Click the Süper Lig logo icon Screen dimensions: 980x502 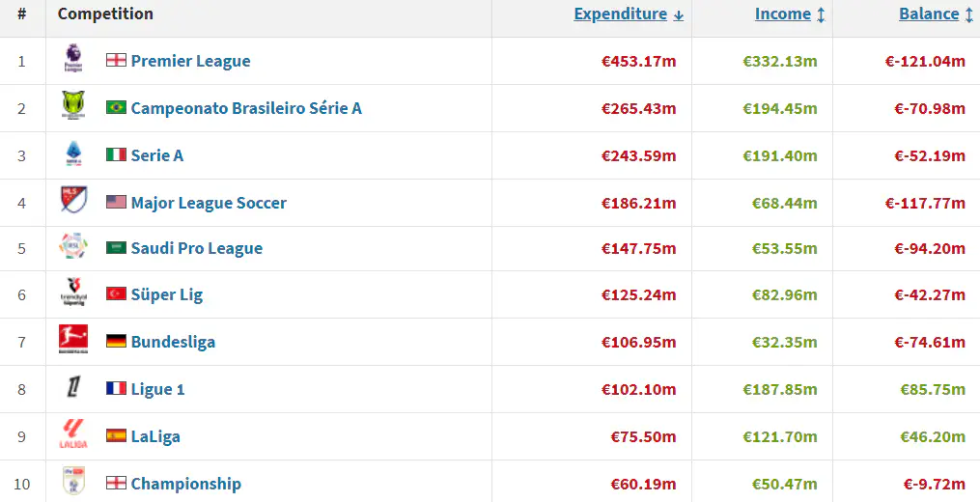pyautogui.click(x=72, y=293)
